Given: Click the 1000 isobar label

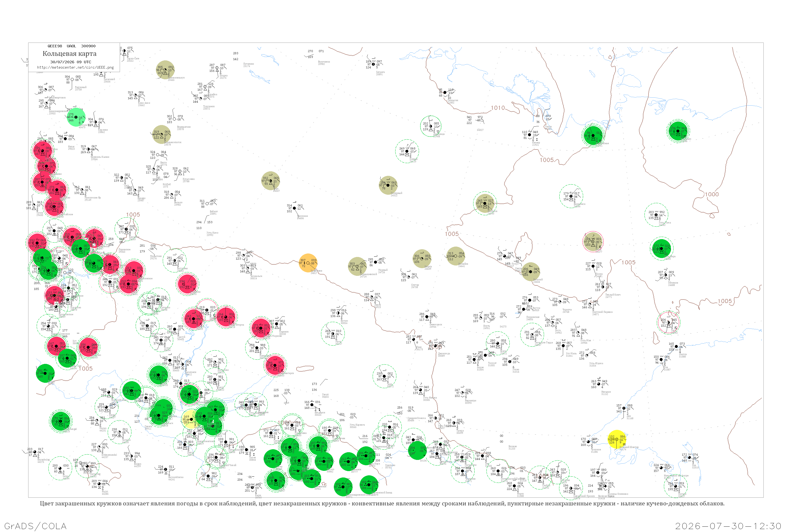Looking at the screenshot, I should (x=712, y=194).
